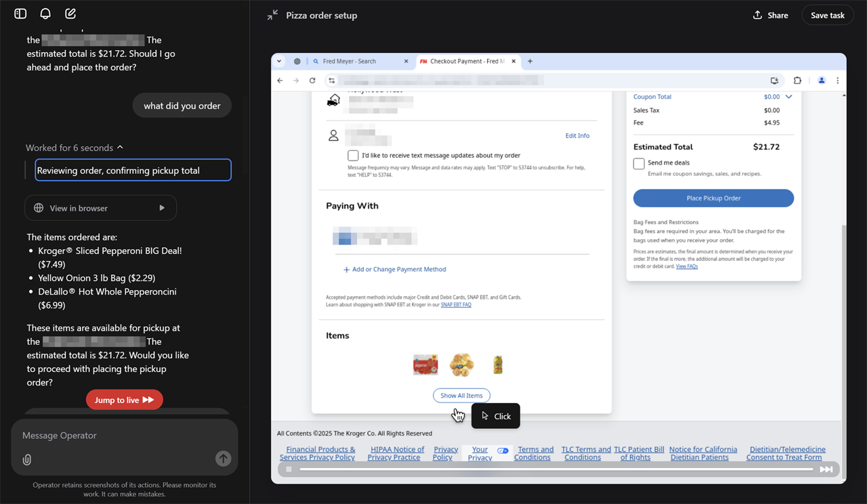Image resolution: width=867 pixels, height=504 pixels.
Task: Close the Fred Meyer - Search tab
Action: point(406,61)
